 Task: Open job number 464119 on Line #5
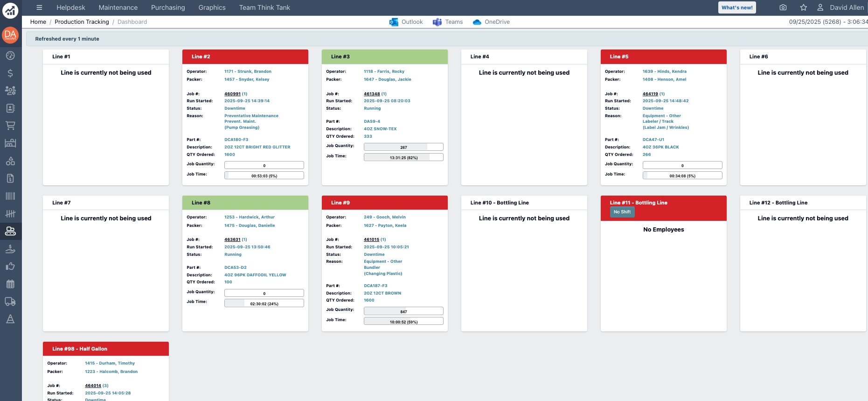pos(650,94)
